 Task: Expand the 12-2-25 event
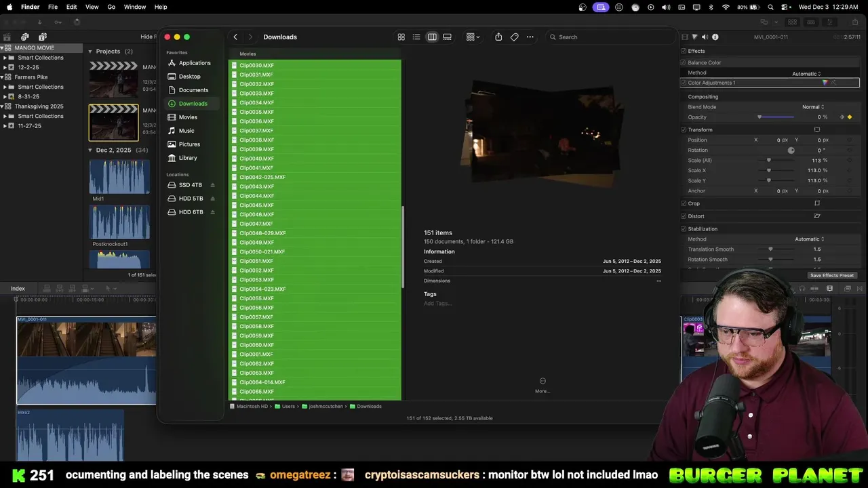[x=5, y=68]
